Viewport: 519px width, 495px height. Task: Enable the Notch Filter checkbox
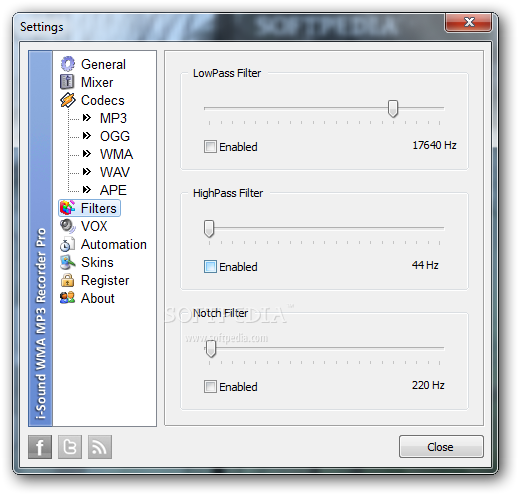(210, 387)
